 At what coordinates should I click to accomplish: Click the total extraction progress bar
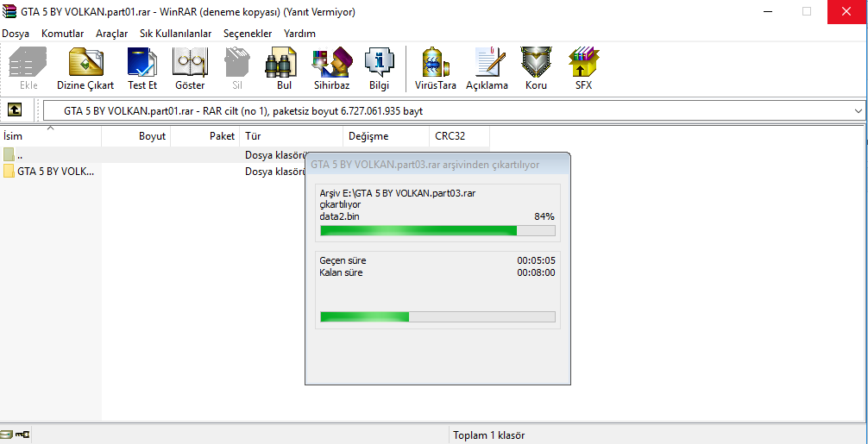pos(437,316)
